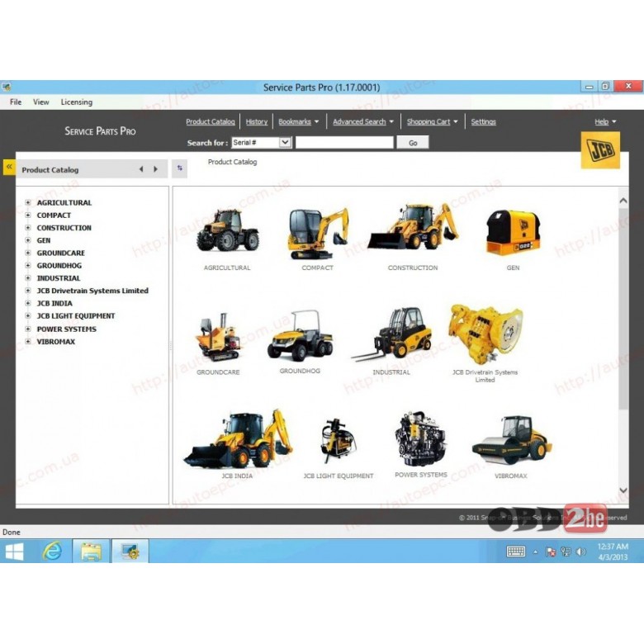Select POWER SYSTEMS text in the tree
Viewport: 644px width, 644px height.
(x=67, y=329)
